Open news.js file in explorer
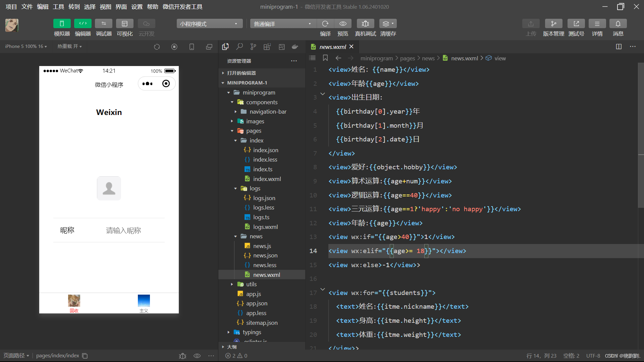644x362 pixels. pos(262,246)
